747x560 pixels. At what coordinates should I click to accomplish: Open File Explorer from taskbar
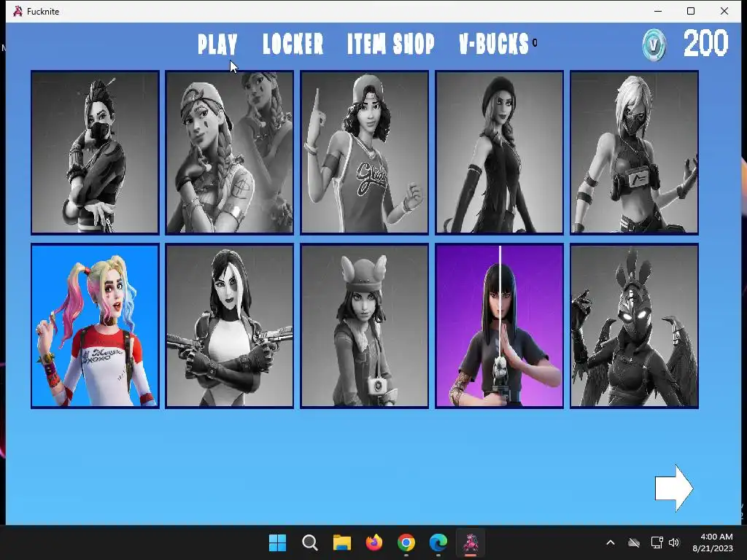[x=341, y=542]
